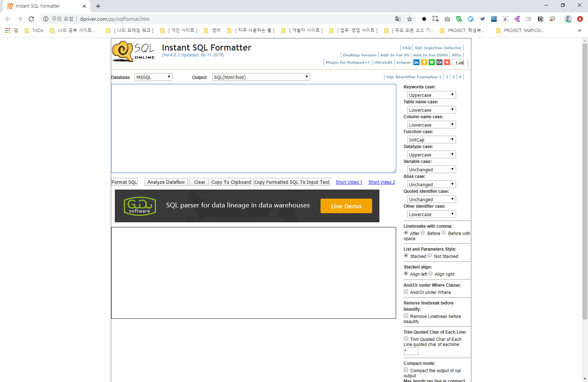Select After linebreak with comma option
The width and height of the screenshot is (588, 382).
tap(406, 233)
